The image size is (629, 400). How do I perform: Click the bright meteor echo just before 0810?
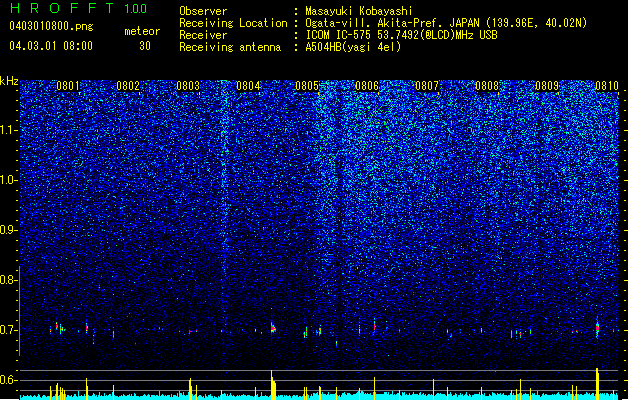597,327
